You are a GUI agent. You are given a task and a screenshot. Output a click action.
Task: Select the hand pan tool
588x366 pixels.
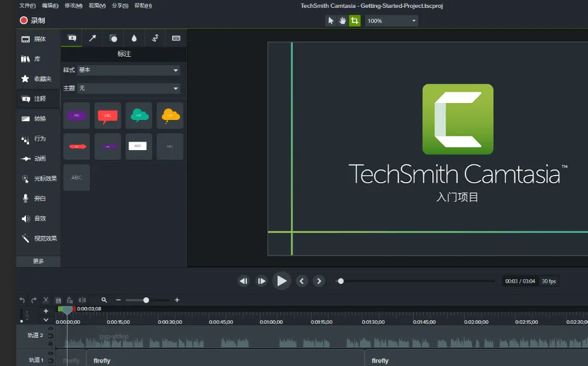coord(342,21)
